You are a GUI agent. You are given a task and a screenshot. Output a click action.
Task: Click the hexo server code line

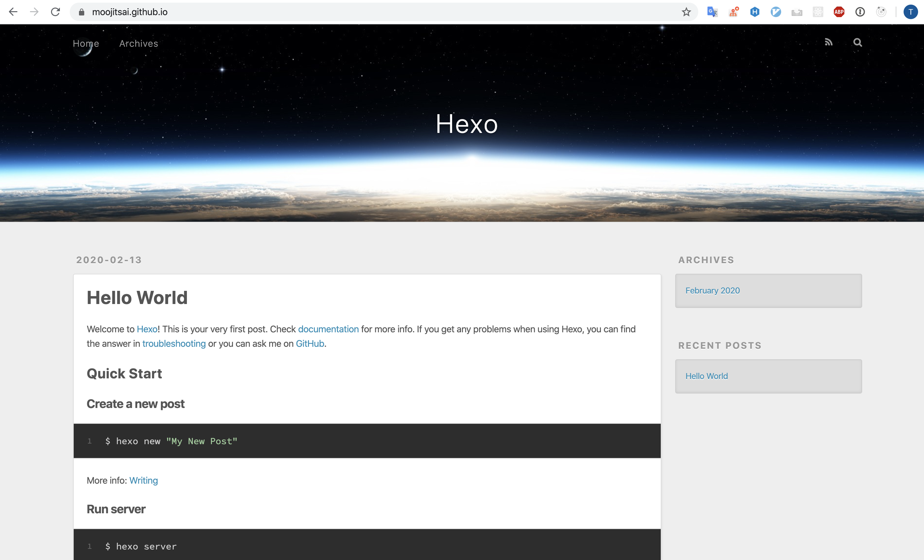coord(141,547)
